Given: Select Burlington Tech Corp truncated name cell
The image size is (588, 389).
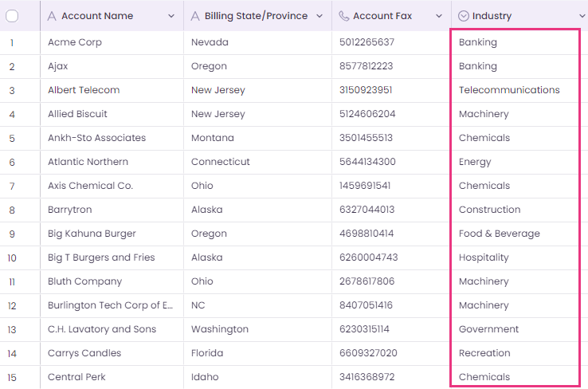Looking at the screenshot, I should 112,305.
